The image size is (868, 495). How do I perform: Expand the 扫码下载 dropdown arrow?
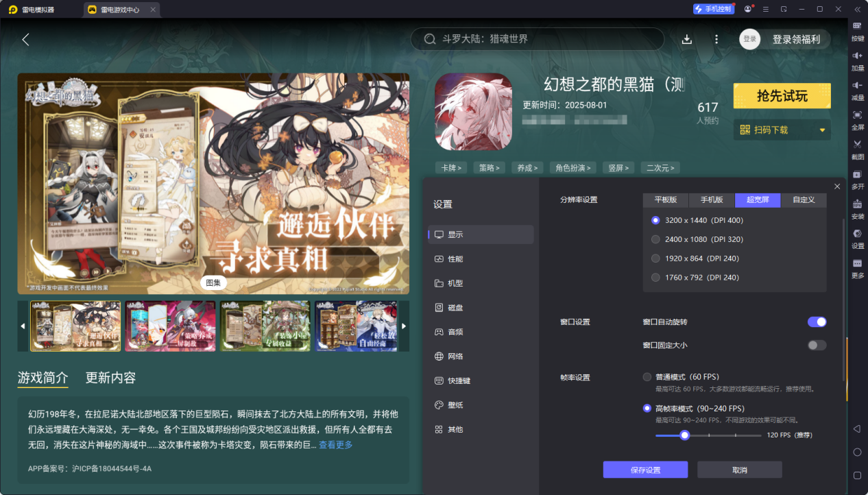822,130
